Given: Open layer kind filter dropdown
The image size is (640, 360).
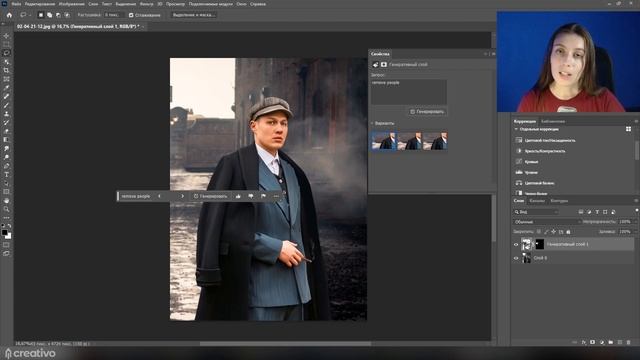Looking at the screenshot, I should pos(536,212).
